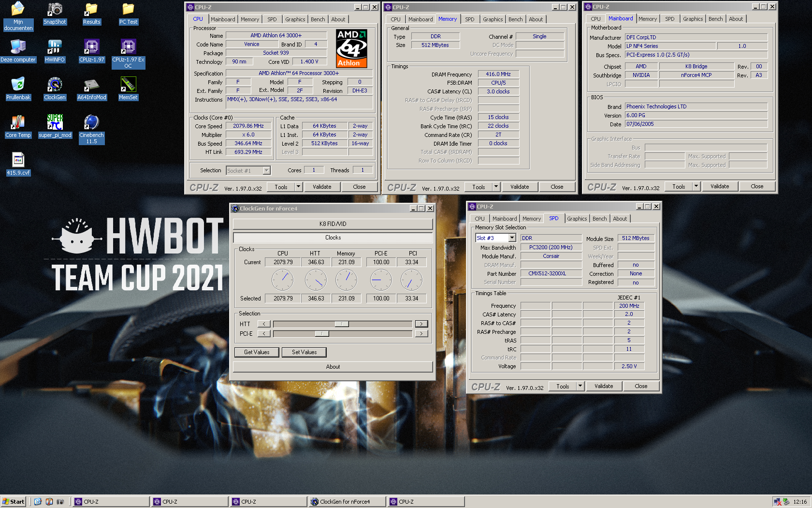This screenshot has width=812, height=508.
Task: Click PCI-E slider left arrow button
Action: tap(264, 333)
